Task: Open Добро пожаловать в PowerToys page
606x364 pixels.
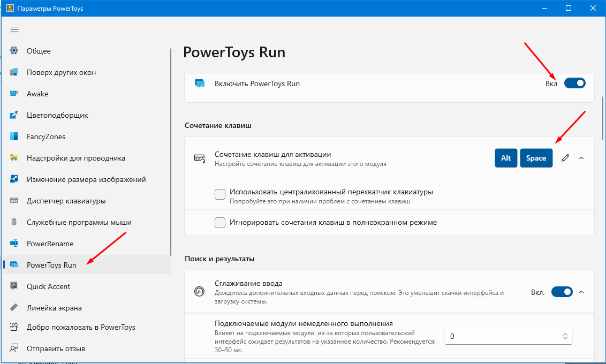Action: pos(87,327)
